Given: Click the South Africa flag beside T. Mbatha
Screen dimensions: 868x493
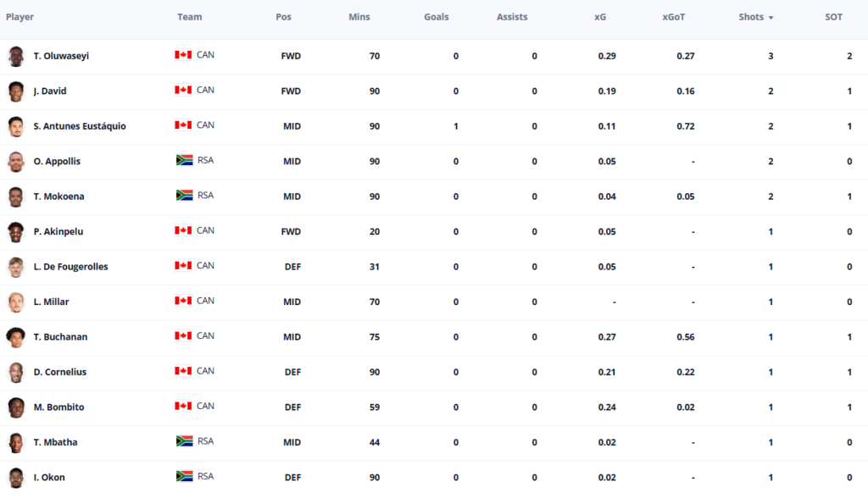Looking at the screenshot, I should click(184, 441).
